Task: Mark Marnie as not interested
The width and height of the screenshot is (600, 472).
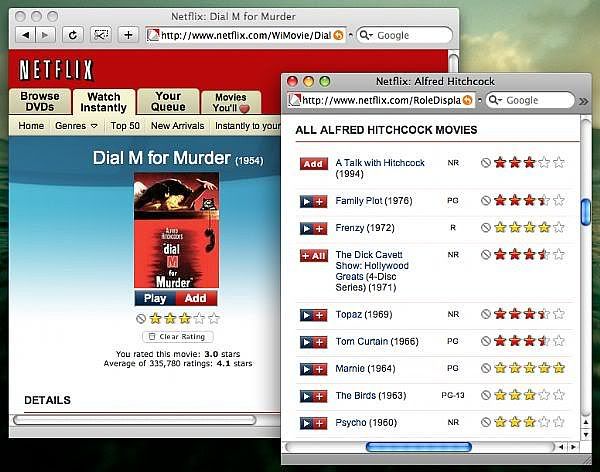Action: click(486, 368)
